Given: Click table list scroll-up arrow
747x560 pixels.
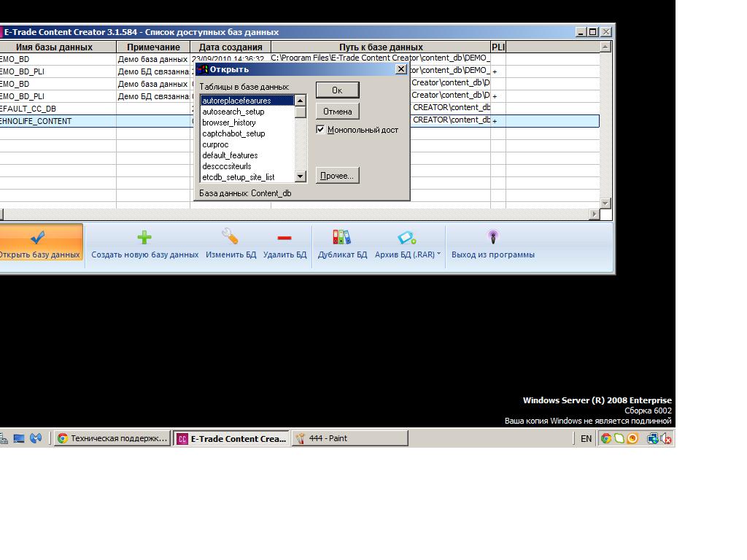Looking at the screenshot, I should pyautogui.click(x=300, y=101).
